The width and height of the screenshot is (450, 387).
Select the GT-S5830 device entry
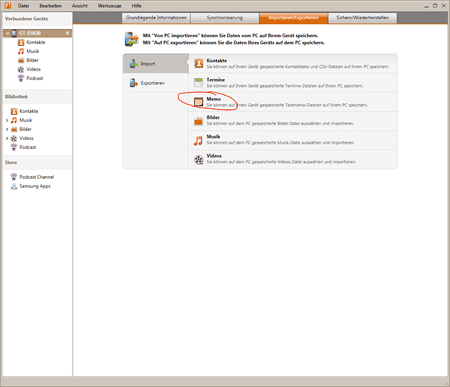click(37, 33)
